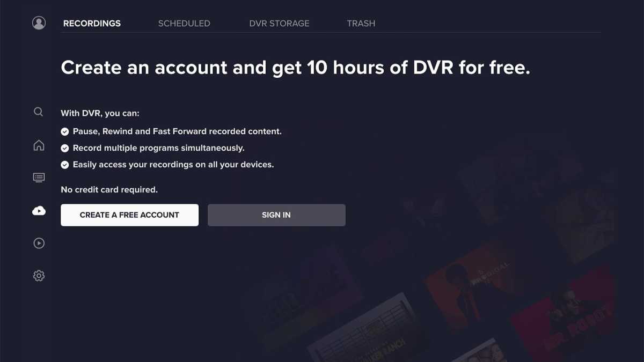Click Create a Free Account button

tap(129, 215)
